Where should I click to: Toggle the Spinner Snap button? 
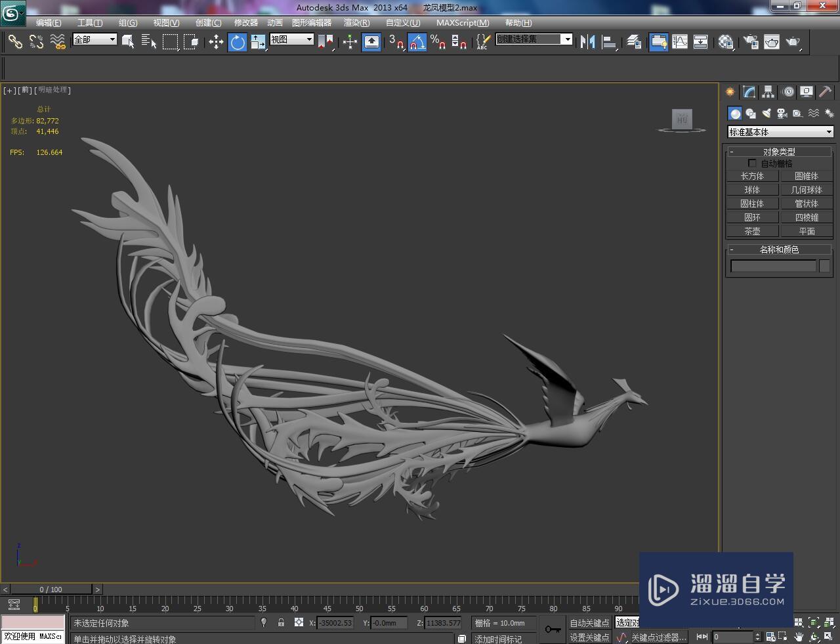point(459,42)
